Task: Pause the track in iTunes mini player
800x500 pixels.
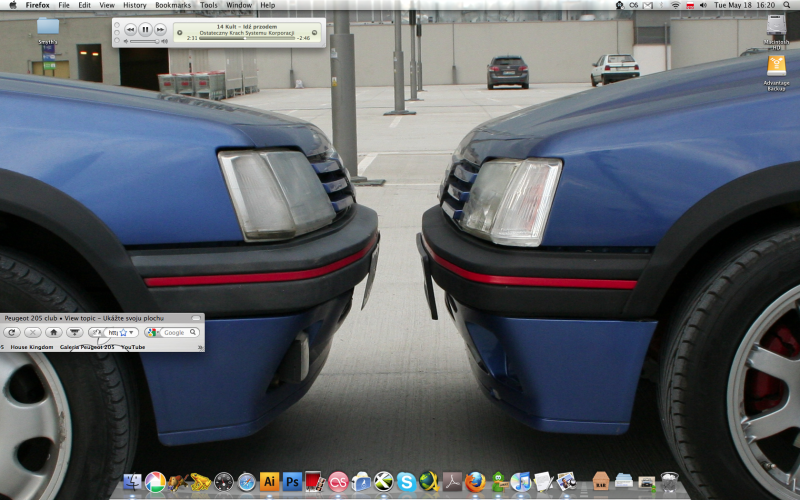Action: tap(145, 30)
